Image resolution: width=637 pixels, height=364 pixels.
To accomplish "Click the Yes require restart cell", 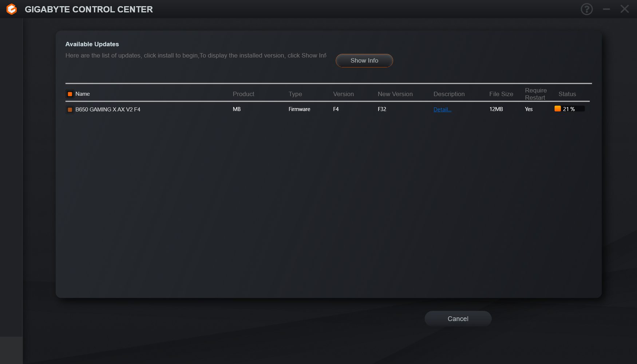I will click(x=529, y=109).
